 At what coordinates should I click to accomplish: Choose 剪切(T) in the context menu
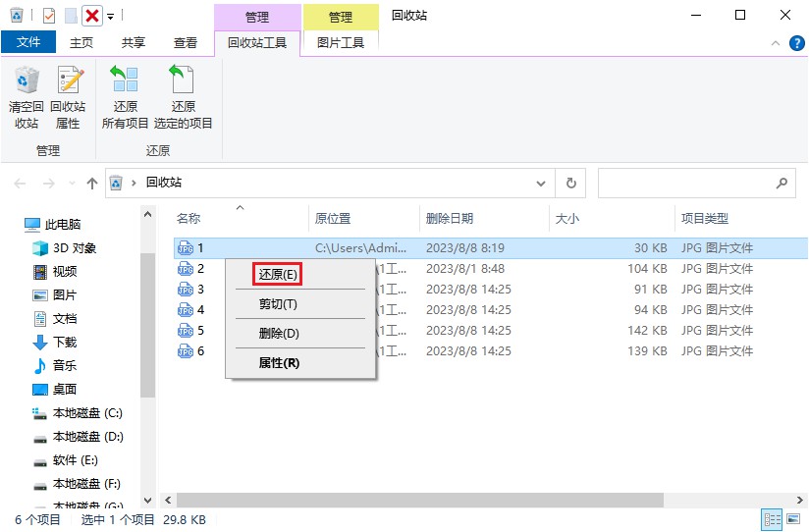(x=278, y=304)
